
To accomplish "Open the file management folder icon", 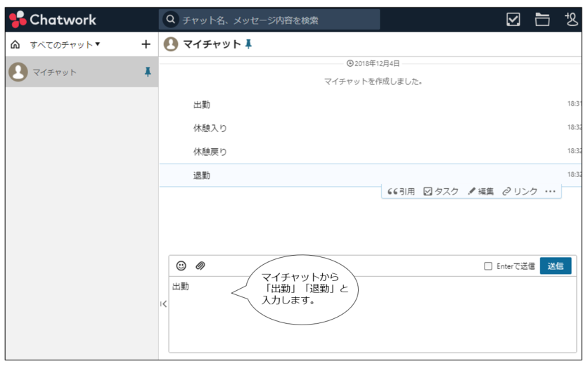I will click(542, 20).
